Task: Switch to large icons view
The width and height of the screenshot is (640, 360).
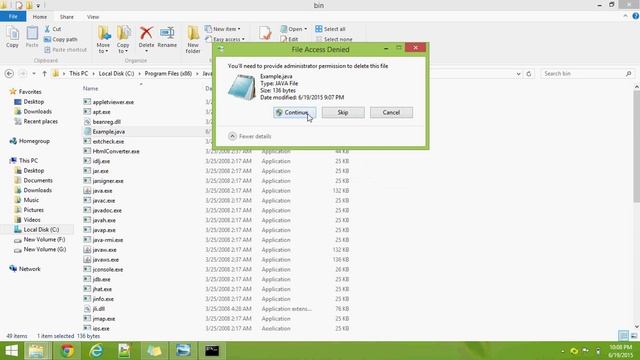Action: point(633,336)
